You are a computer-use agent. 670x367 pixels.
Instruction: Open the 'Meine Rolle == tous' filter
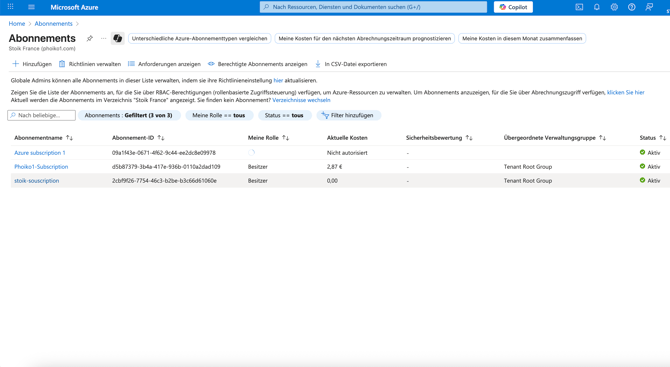coord(219,115)
